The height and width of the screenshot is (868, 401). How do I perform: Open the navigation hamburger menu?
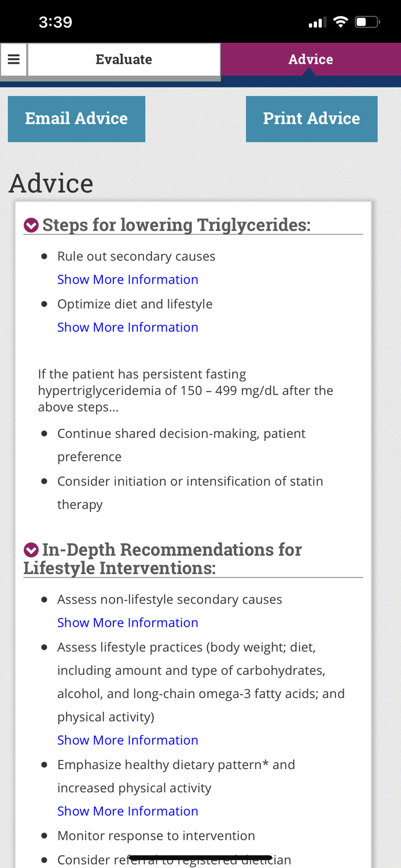click(13, 58)
